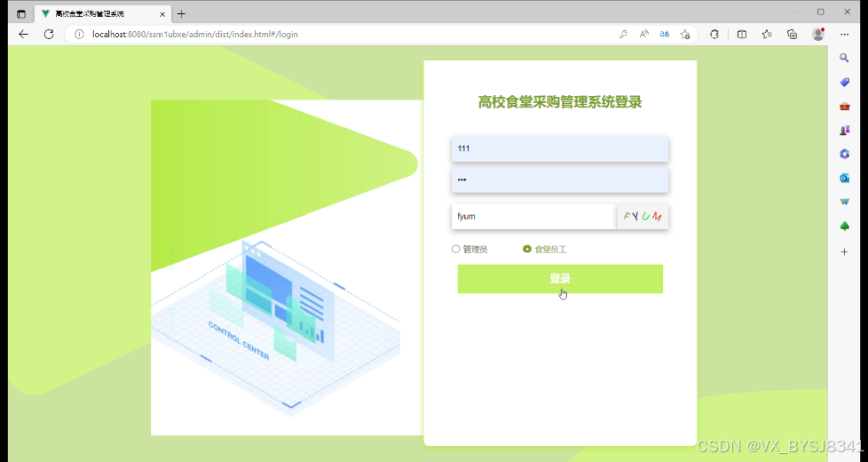Open Collections icon in toolbar

pos(793,35)
